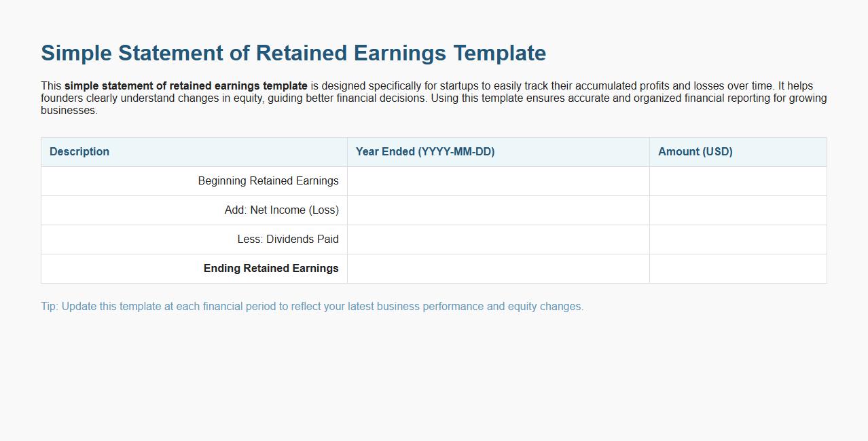Click the Year Ended cell for Dividends Paid

coord(498,239)
